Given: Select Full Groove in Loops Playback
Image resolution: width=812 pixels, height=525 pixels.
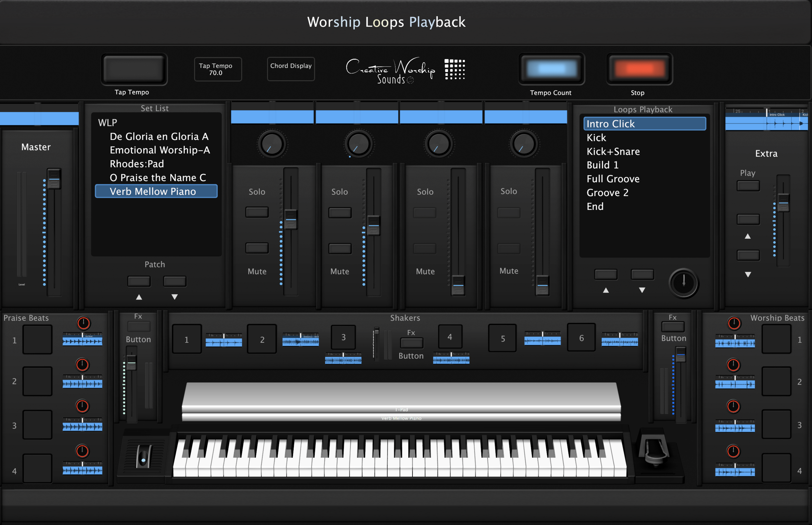Looking at the screenshot, I should [x=613, y=179].
